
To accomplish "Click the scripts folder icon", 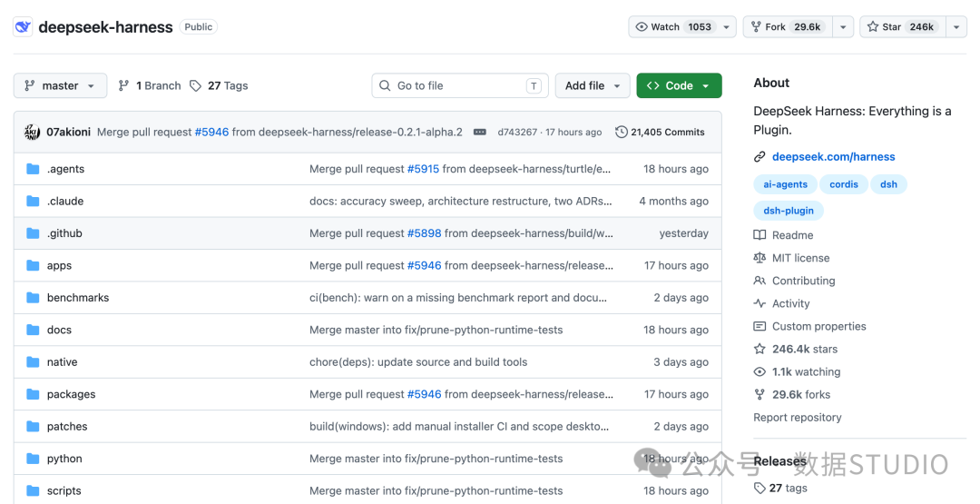I will click(x=34, y=491).
